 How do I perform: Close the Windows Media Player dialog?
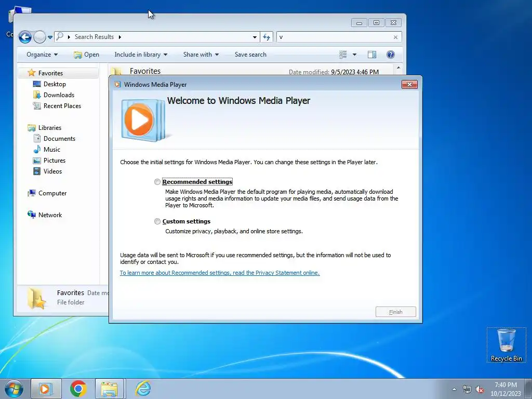409,85
